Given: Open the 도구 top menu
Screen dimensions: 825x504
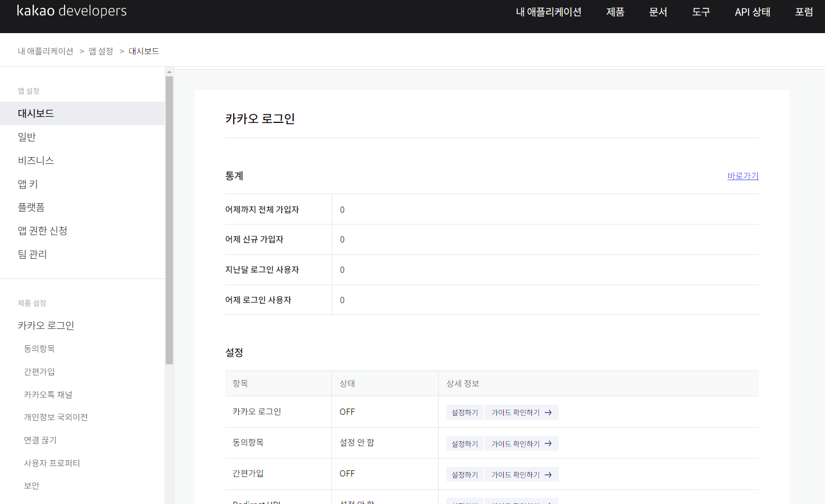Looking at the screenshot, I should 701,12.
